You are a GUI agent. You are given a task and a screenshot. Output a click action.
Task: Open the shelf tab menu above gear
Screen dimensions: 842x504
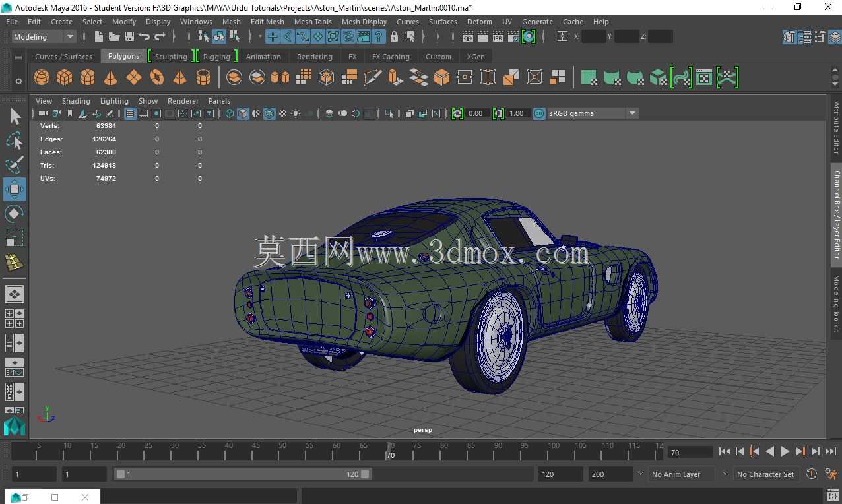pyautogui.click(x=18, y=57)
